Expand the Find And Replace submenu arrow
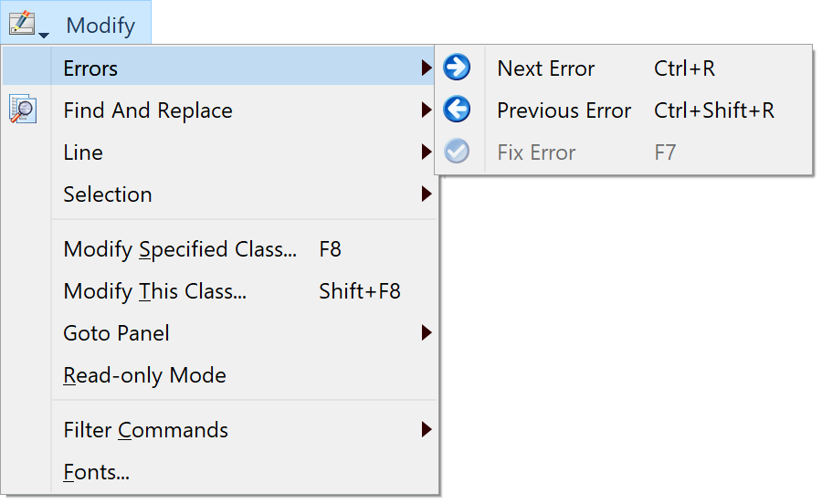Image resolution: width=822 pixels, height=504 pixels. pos(427,110)
